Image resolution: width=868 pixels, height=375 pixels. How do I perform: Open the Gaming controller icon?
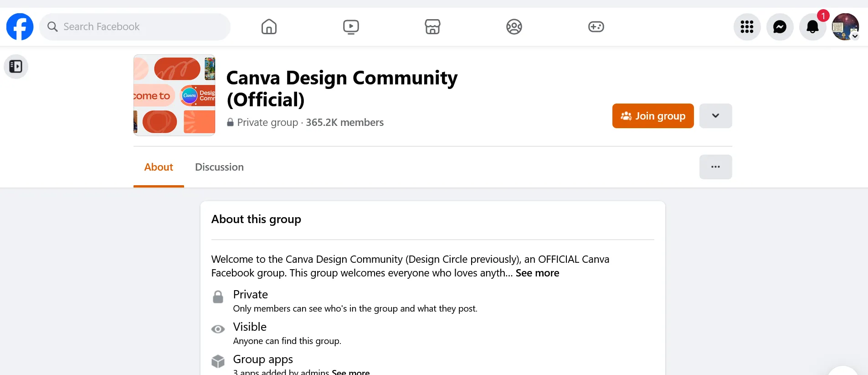coord(596,27)
